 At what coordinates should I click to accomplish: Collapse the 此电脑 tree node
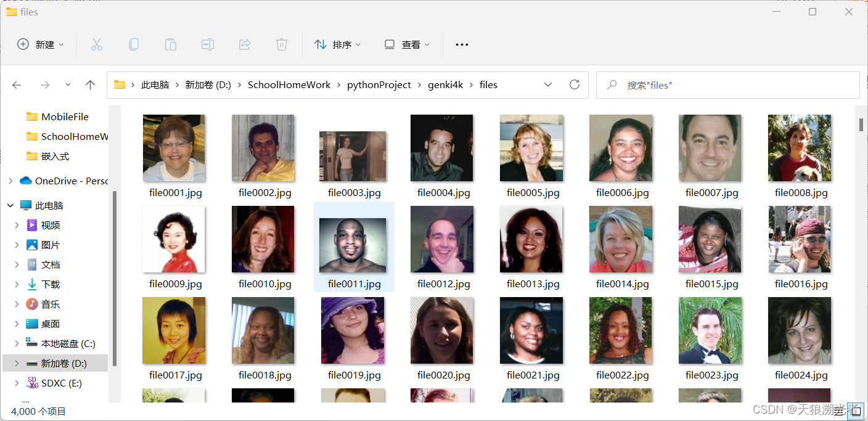10,205
